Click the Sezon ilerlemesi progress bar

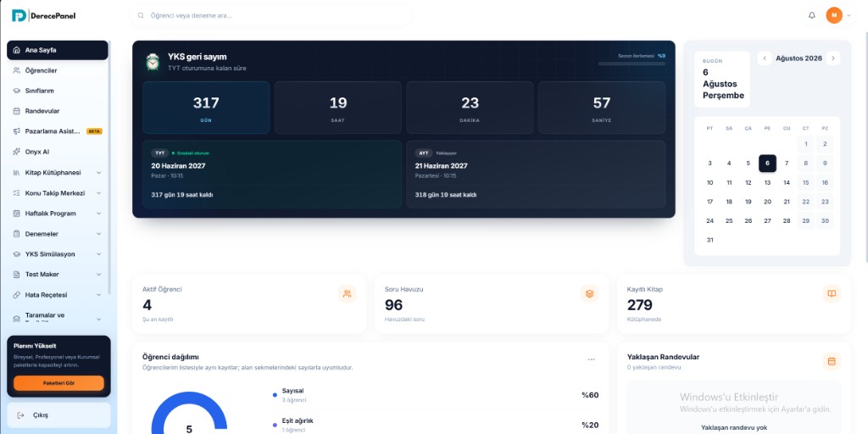point(632,64)
